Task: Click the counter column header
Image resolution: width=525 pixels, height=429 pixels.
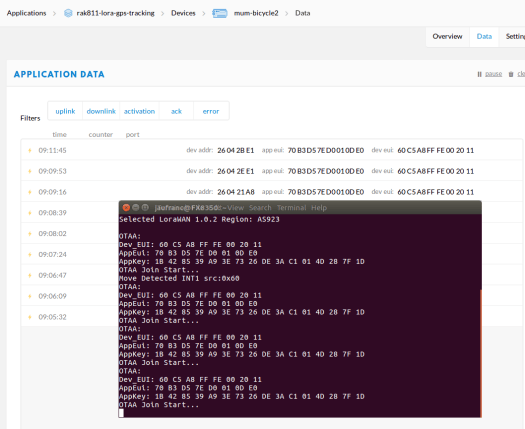Action: click(100, 134)
